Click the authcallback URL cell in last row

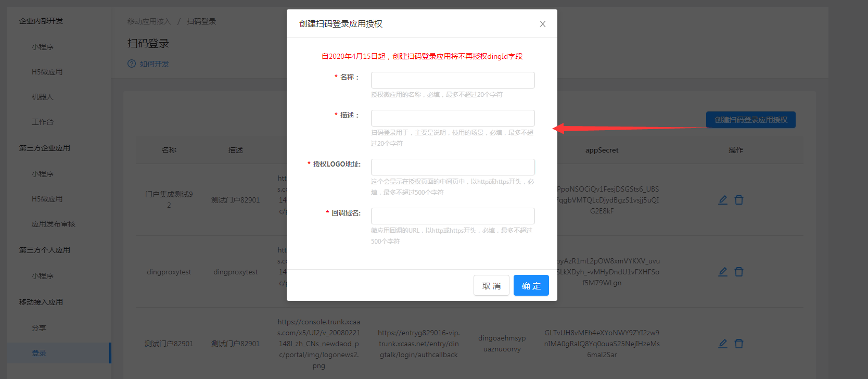pyautogui.click(x=419, y=344)
